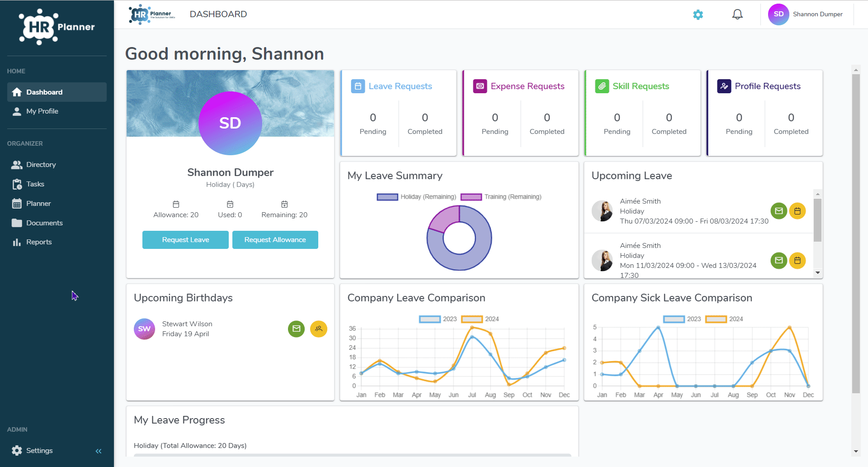
Task: Click the Request Allowance button
Action: coord(275,240)
